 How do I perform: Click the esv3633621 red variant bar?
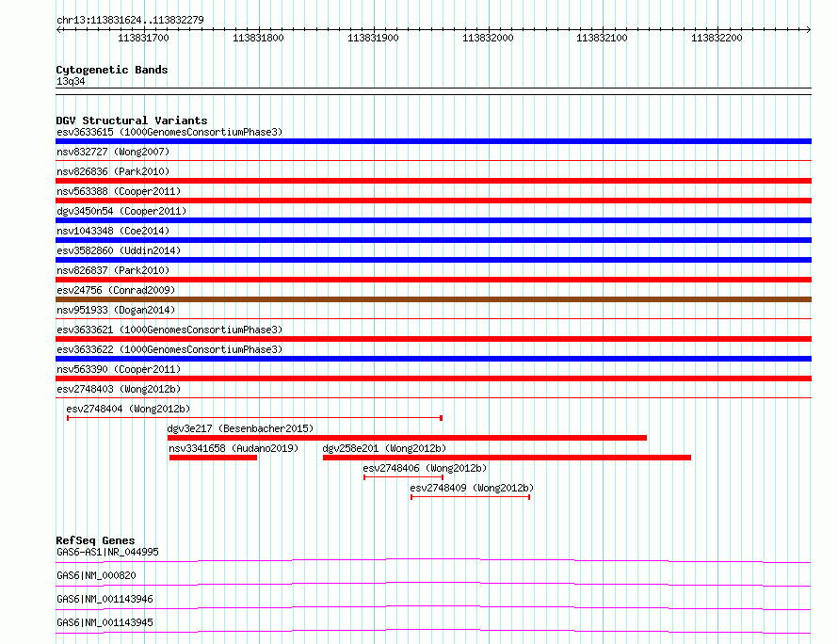coord(433,339)
